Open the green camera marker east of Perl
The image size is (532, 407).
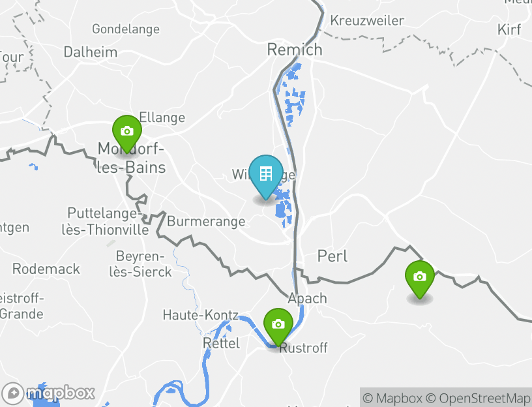click(x=420, y=279)
